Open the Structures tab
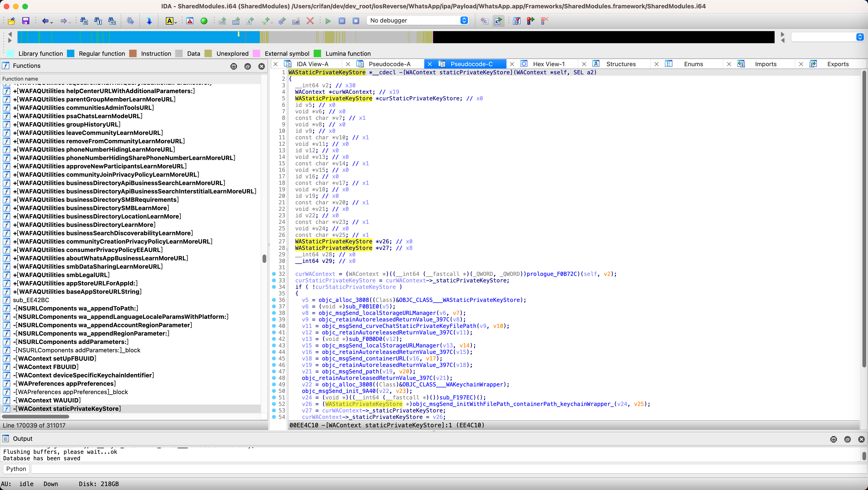868x490 pixels. point(621,64)
